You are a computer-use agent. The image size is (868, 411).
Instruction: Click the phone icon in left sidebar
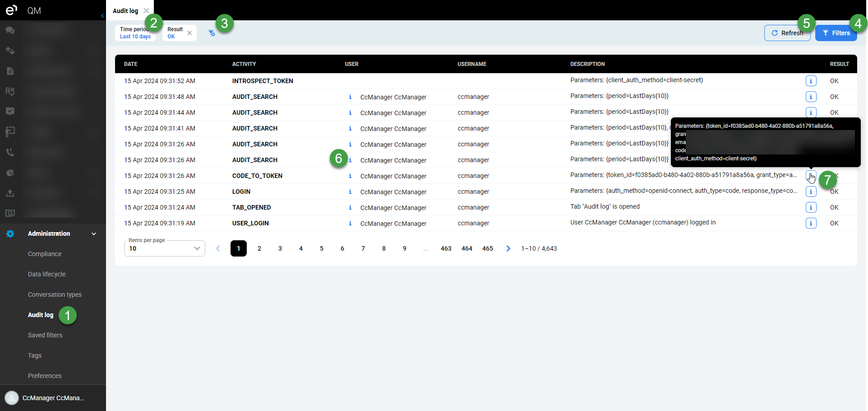[10, 152]
